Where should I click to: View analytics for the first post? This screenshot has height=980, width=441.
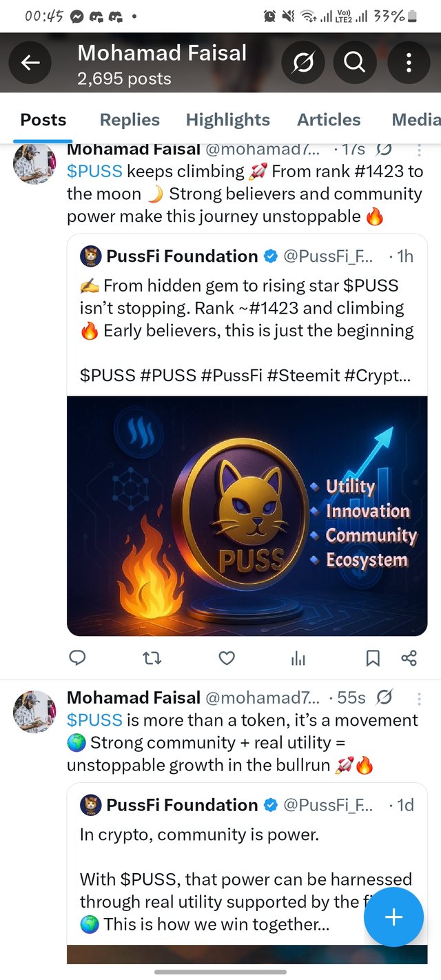pyautogui.click(x=298, y=659)
